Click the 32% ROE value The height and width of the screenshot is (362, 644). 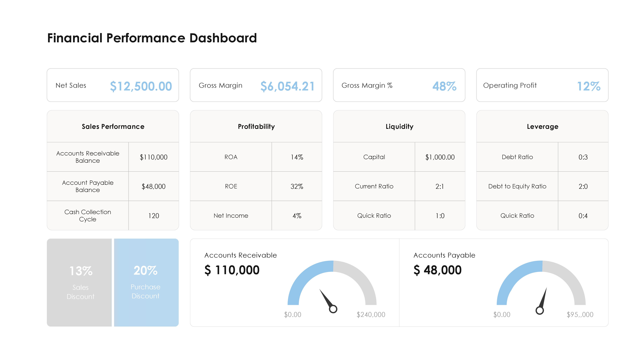pyautogui.click(x=297, y=186)
